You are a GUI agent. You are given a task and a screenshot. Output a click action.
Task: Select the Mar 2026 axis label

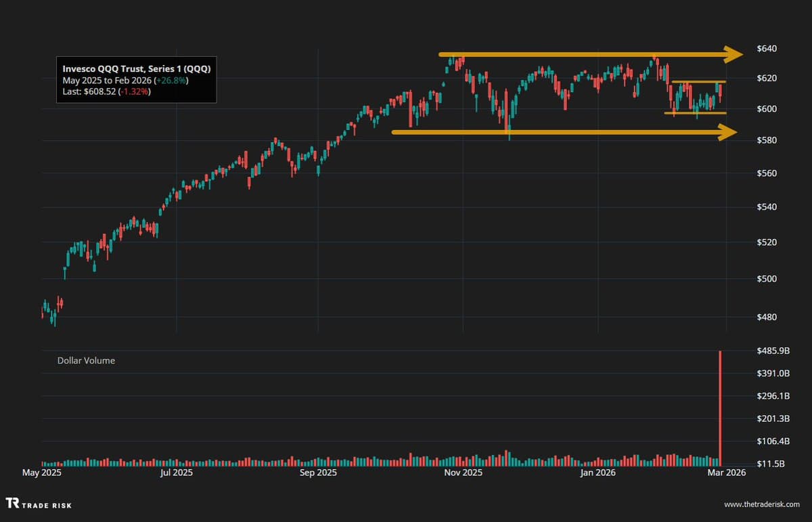[x=727, y=473]
